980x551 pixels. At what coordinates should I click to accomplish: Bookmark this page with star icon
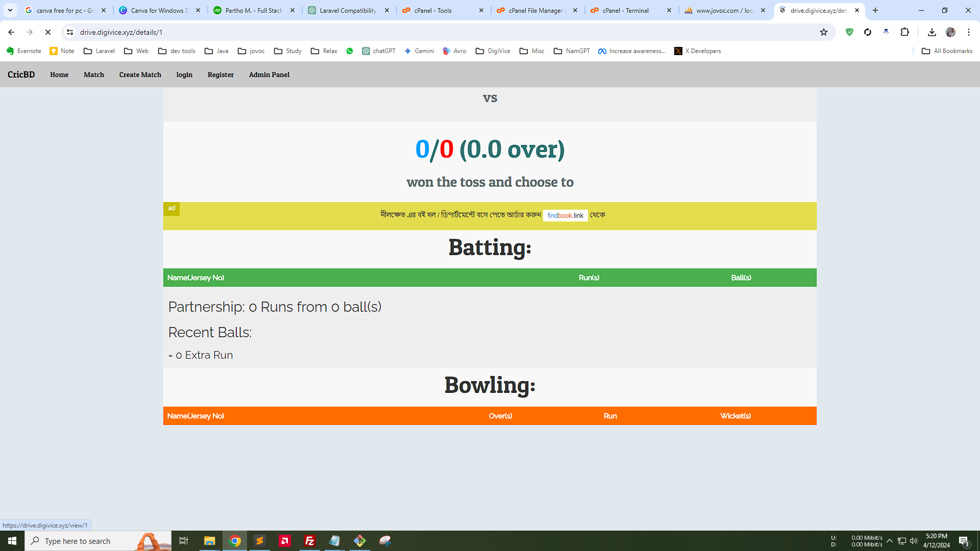823,32
